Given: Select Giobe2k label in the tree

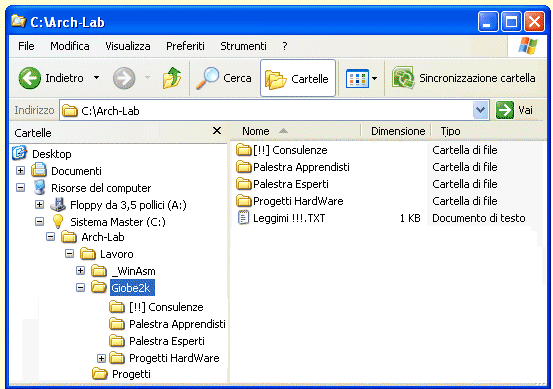Looking at the screenshot, I should point(132,288).
